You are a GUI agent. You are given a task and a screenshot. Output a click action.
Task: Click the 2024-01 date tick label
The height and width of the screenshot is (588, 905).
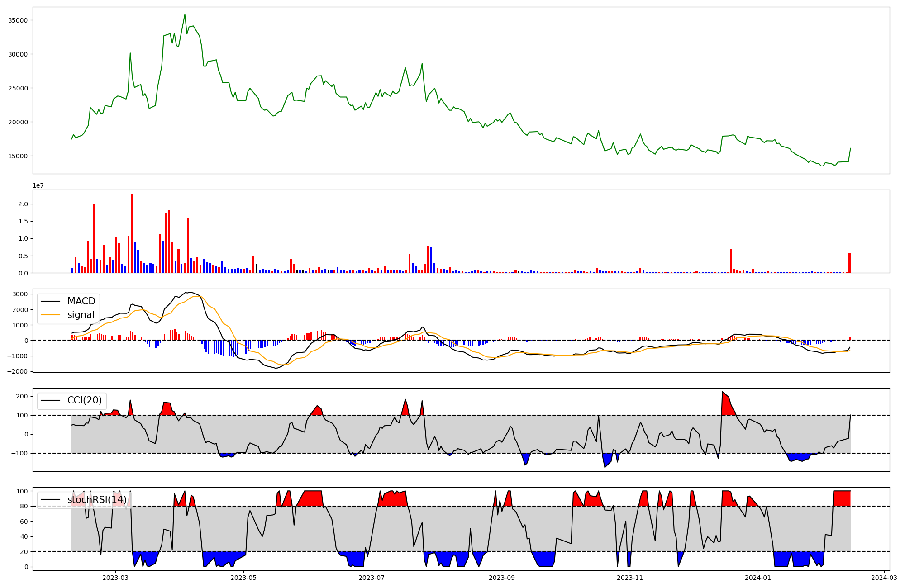tap(758, 578)
